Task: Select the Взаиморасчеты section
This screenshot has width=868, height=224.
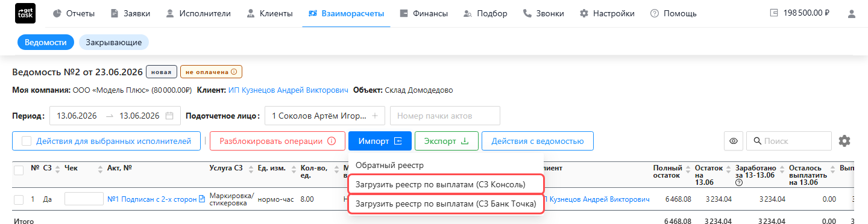Action: pos(346,13)
